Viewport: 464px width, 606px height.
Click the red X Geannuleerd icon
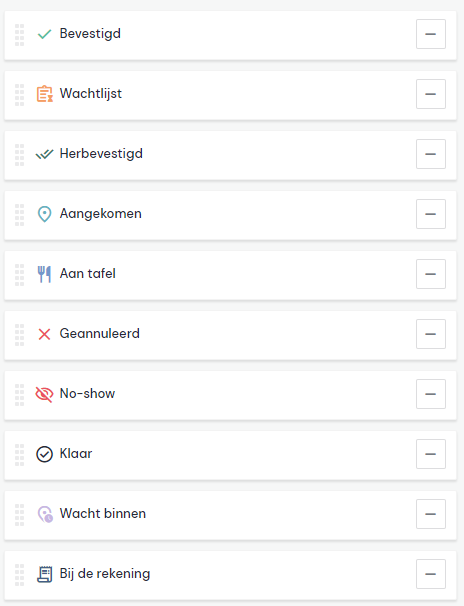coord(44,334)
